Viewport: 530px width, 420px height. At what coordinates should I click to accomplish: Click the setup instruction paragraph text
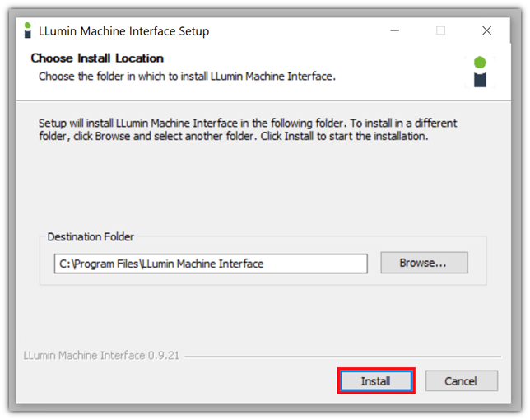(x=247, y=129)
